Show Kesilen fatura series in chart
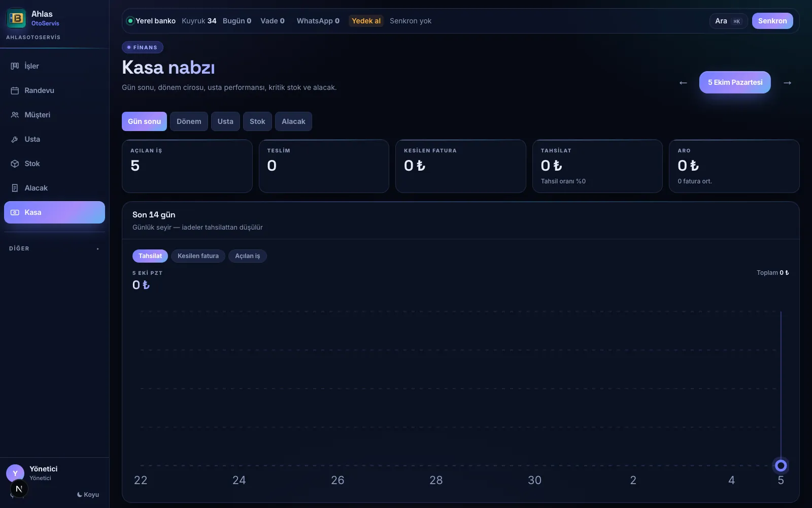Screen dimensions: 812x508 click(x=198, y=256)
